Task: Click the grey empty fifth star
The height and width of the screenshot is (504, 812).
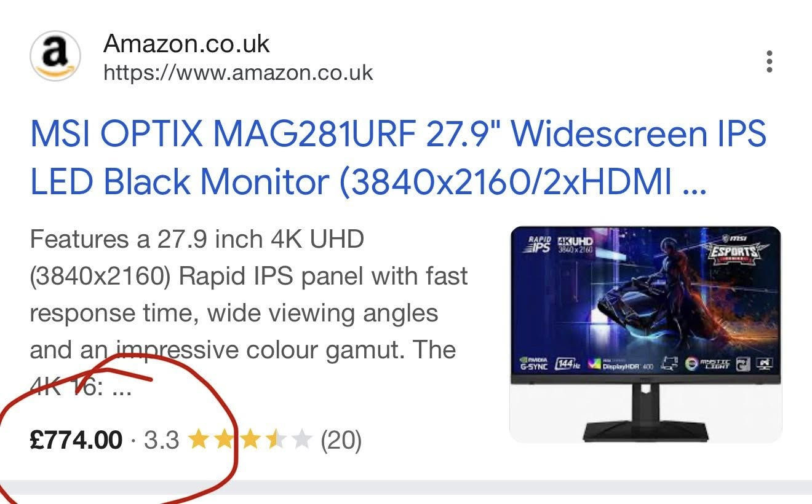Action: pyautogui.click(x=301, y=440)
